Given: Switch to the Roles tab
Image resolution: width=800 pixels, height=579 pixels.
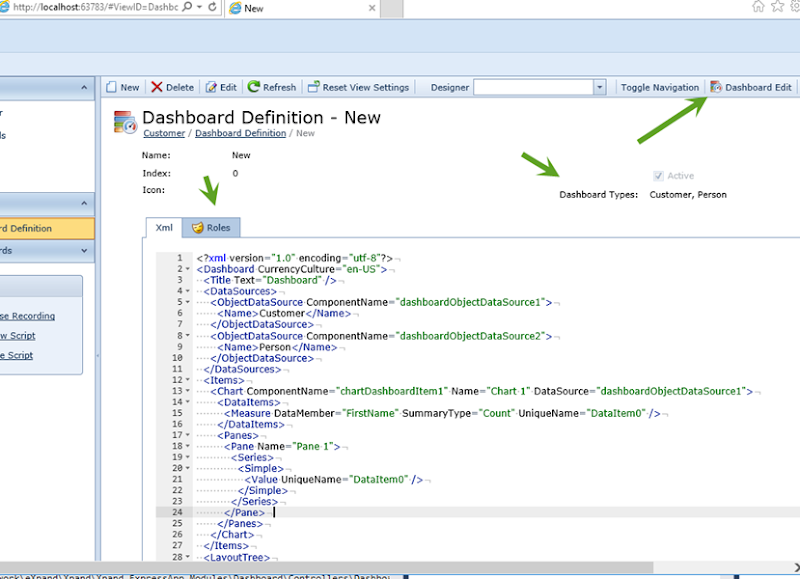Looking at the screenshot, I should click(211, 228).
